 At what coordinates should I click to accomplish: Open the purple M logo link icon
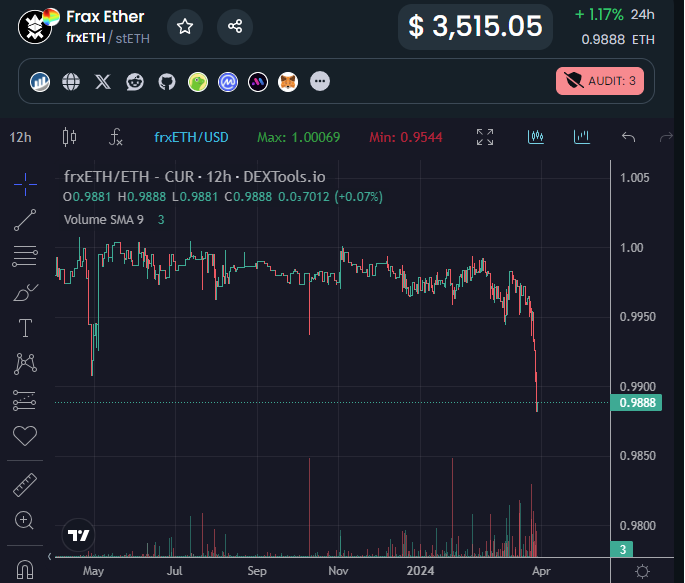point(258,82)
